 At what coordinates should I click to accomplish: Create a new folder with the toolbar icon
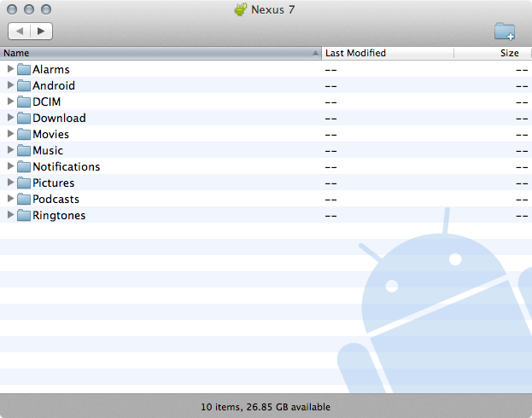[505, 32]
